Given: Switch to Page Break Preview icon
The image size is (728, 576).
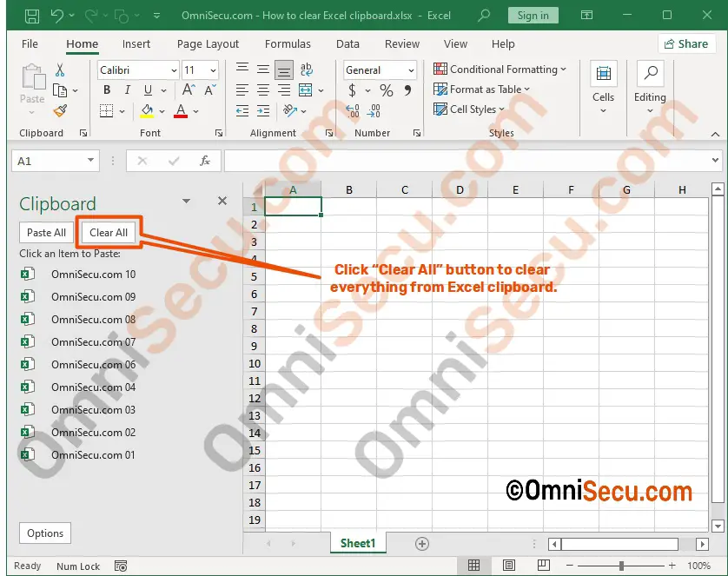Looking at the screenshot, I should pyautogui.click(x=543, y=566).
